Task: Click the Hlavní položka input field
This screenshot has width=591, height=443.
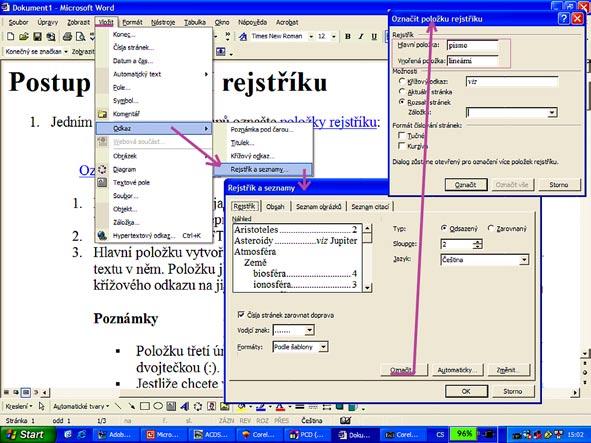Action: pyautogui.click(x=472, y=46)
